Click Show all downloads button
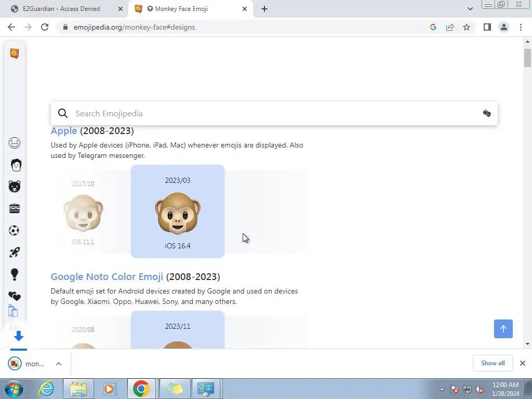Image resolution: width=532 pixels, height=399 pixels. [x=493, y=363]
